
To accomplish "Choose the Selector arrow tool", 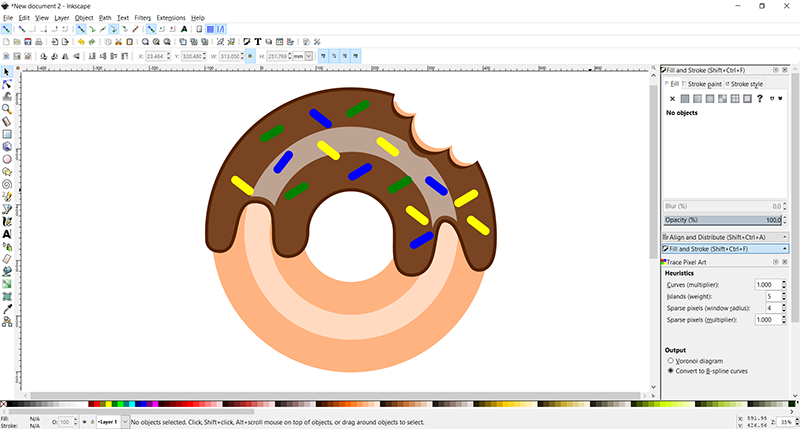I will (x=7, y=72).
